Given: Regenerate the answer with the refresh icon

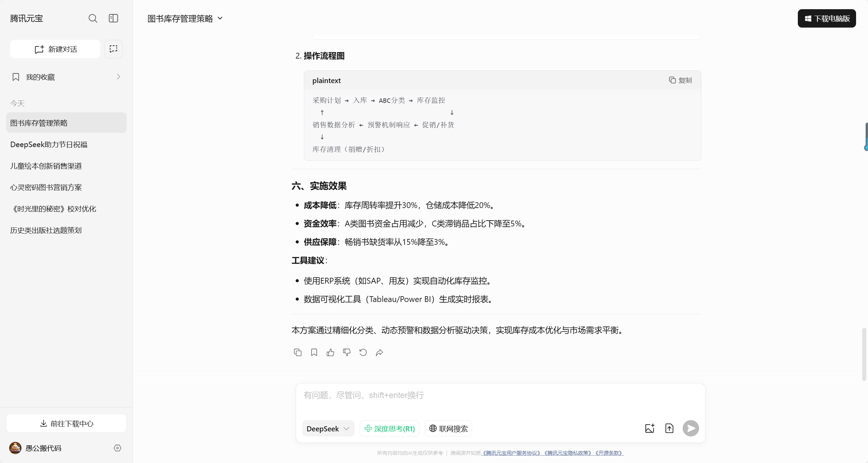Looking at the screenshot, I should [x=363, y=352].
